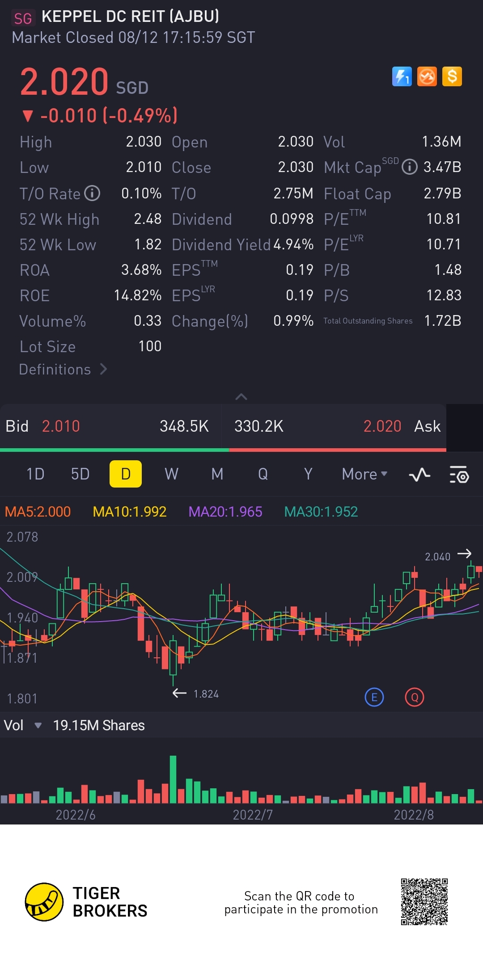Select the Y yearly chart tab
The width and height of the screenshot is (483, 980).
(x=308, y=474)
